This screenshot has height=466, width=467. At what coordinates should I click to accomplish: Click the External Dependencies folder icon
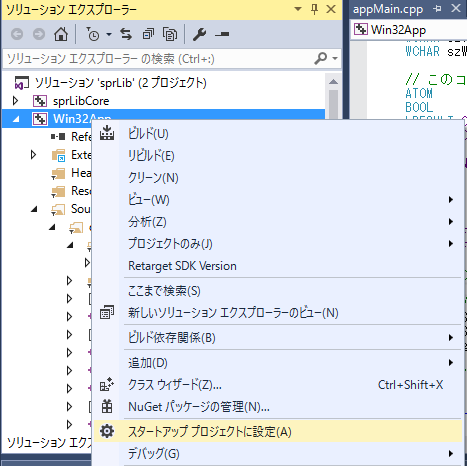pyautogui.click(x=59, y=155)
